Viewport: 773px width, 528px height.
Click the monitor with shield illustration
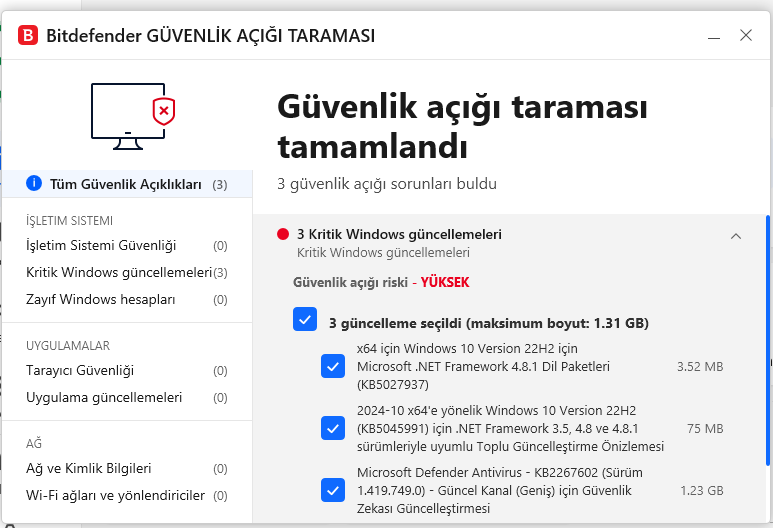pyautogui.click(x=133, y=116)
